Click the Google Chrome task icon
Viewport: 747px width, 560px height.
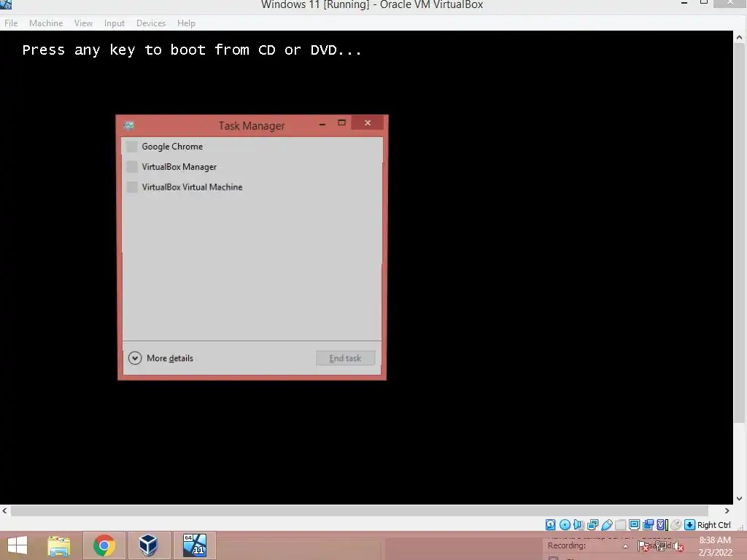(x=132, y=146)
